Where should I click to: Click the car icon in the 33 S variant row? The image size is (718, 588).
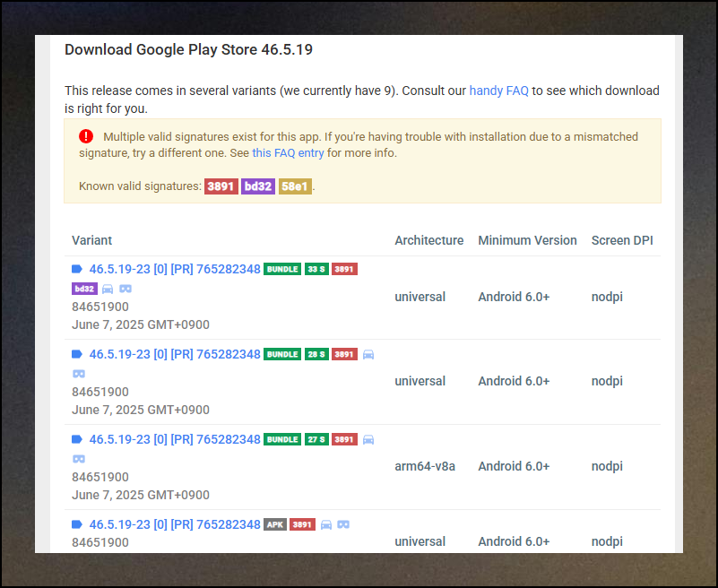click(x=108, y=289)
